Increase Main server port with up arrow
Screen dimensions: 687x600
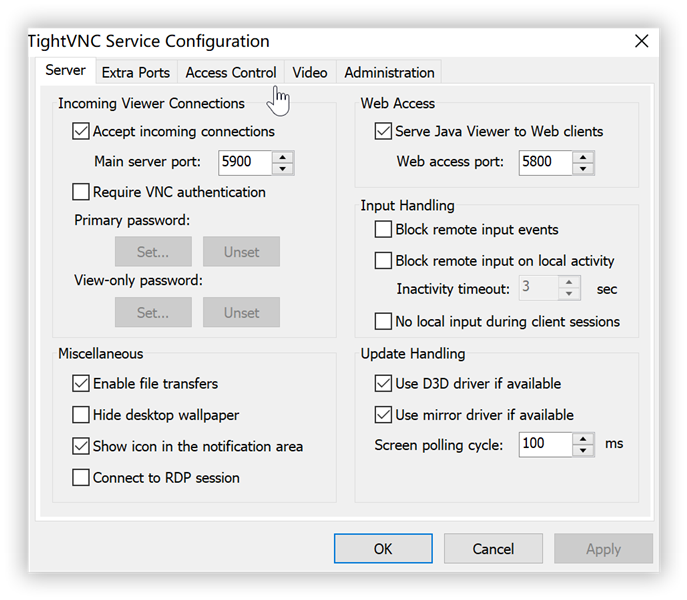283,157
